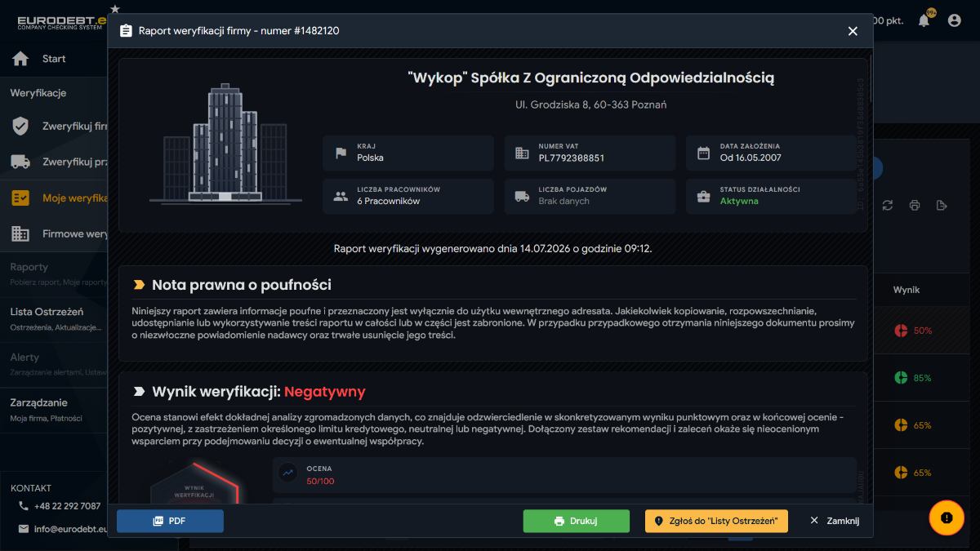Click the 6 Pracowników value
The height and width of the screenshot is (551, 980).
388,201
